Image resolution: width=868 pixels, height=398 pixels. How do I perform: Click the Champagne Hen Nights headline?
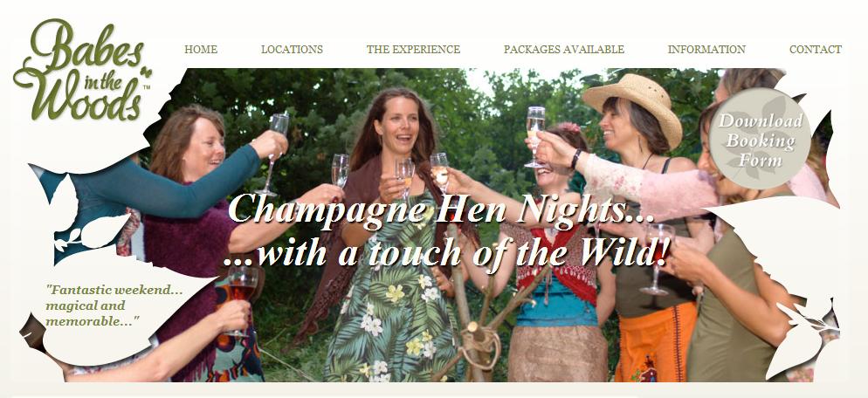(441, 209)
